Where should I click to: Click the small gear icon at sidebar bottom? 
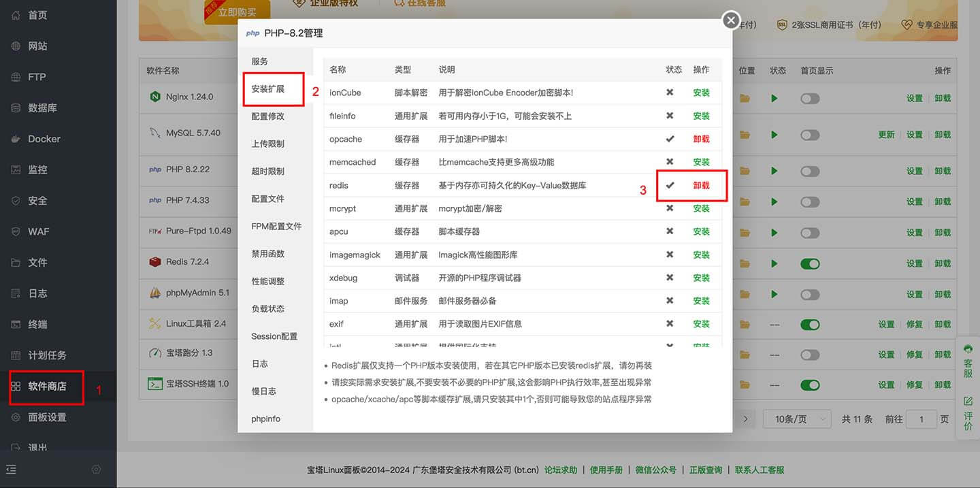coord(97,470)
